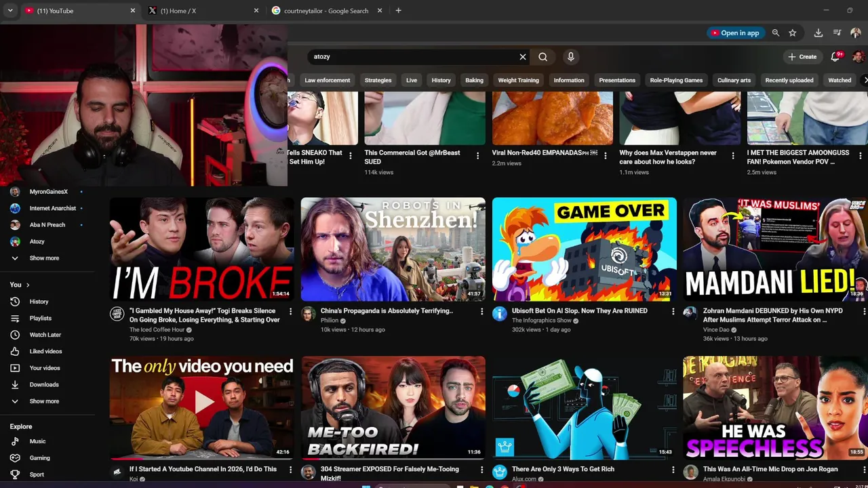The height and width of the screenshot is (488, 868).
Task: Open more options for MrBeast SUED short
Action: coord(477,156)
